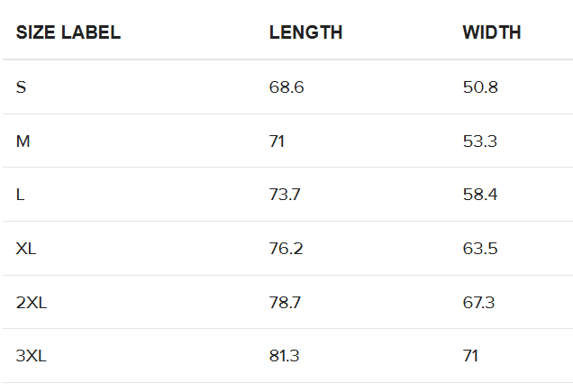Select the 2XL size row label
573x392 pixels.
pos(32,303)
